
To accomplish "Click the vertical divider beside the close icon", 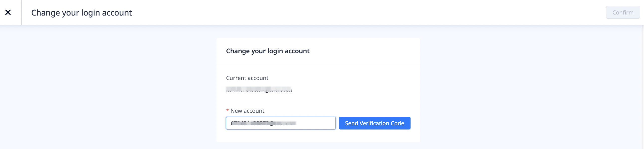I will (x=21, y=12).
